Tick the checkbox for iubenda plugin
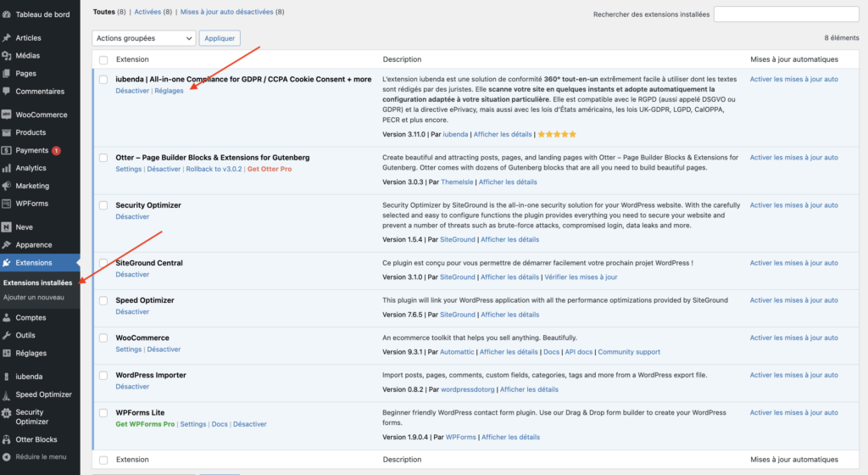The height and width of the screenshot is (475, 868). [x=103, y=80]
